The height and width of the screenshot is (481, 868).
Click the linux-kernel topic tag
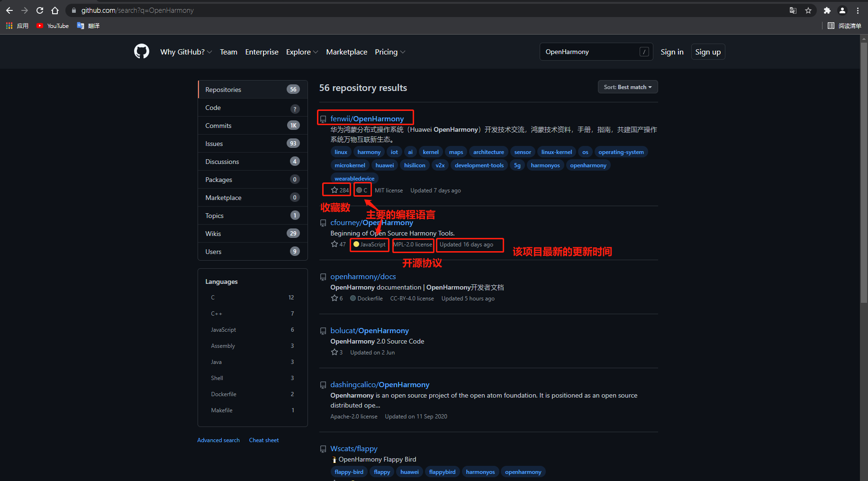click(557, 152)
